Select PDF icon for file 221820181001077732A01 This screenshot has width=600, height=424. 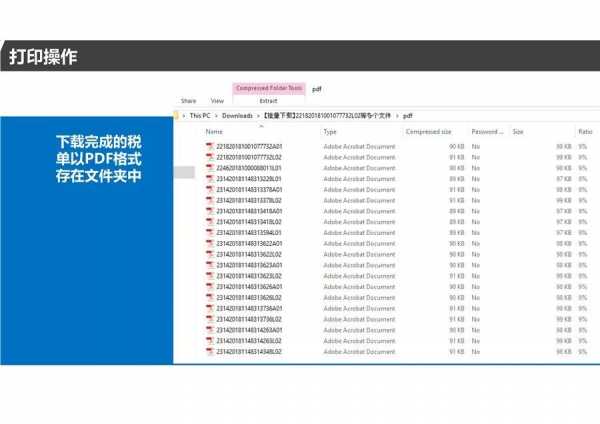(210, 147)
